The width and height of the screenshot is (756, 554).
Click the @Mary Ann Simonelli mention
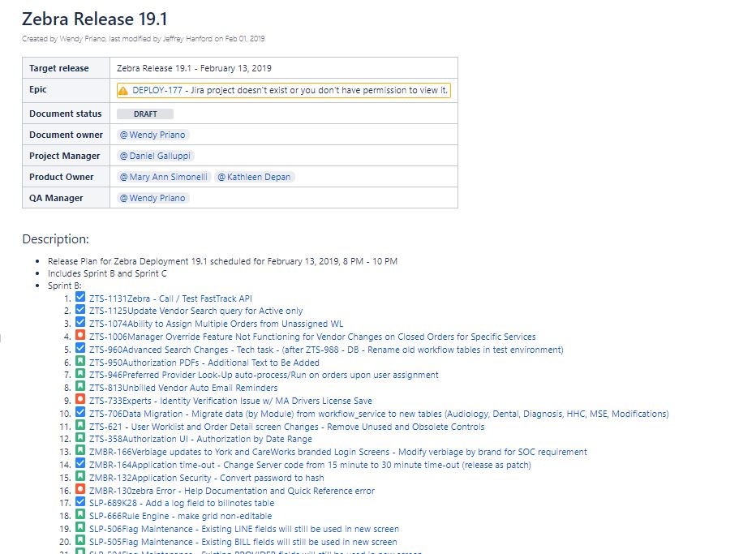pos(164,177)
